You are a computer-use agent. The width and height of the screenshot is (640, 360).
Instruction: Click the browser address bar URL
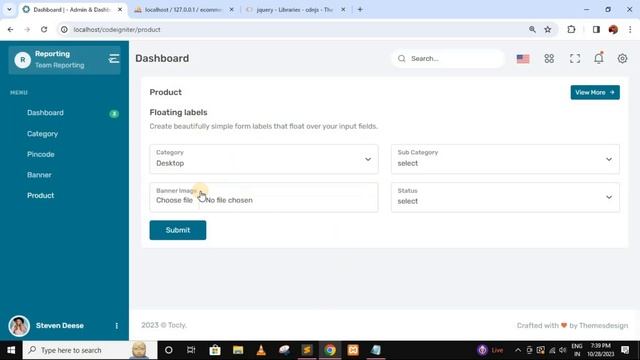pos(117,30)
